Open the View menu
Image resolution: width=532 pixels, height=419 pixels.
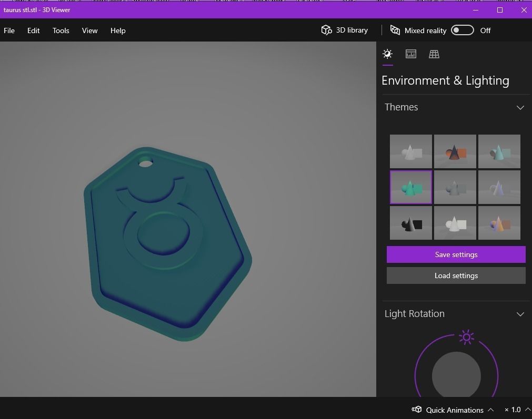[89, 30]
